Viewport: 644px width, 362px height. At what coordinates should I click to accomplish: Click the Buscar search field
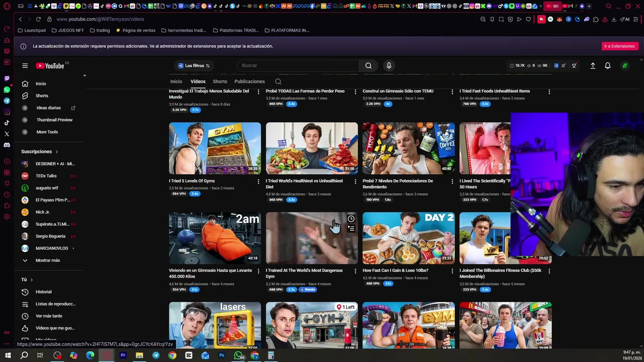click(x=298, y=65)
